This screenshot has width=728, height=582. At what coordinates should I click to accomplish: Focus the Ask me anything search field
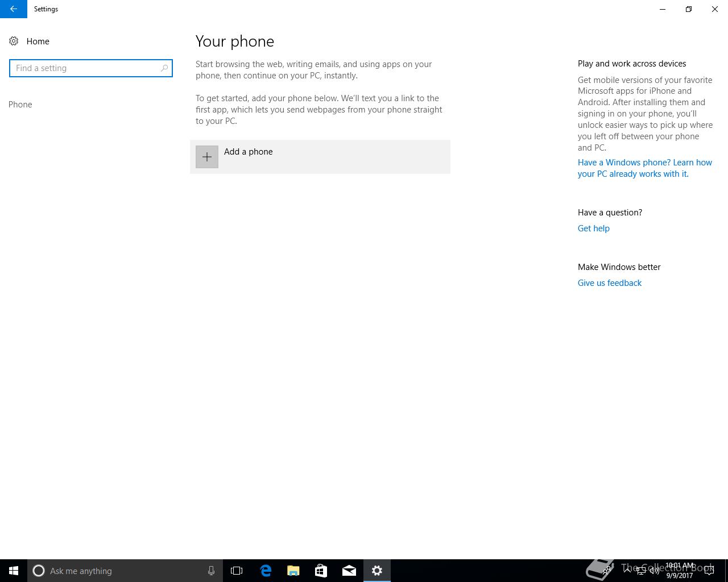click(125, 571)
